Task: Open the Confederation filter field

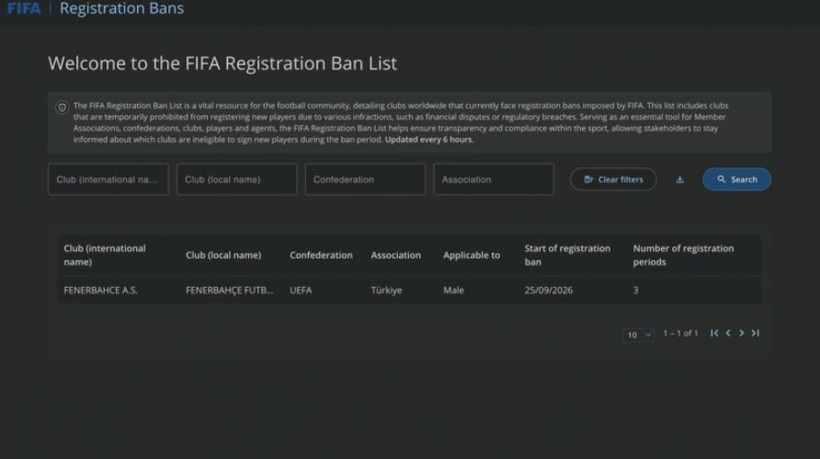Action: tap(365, 179)
